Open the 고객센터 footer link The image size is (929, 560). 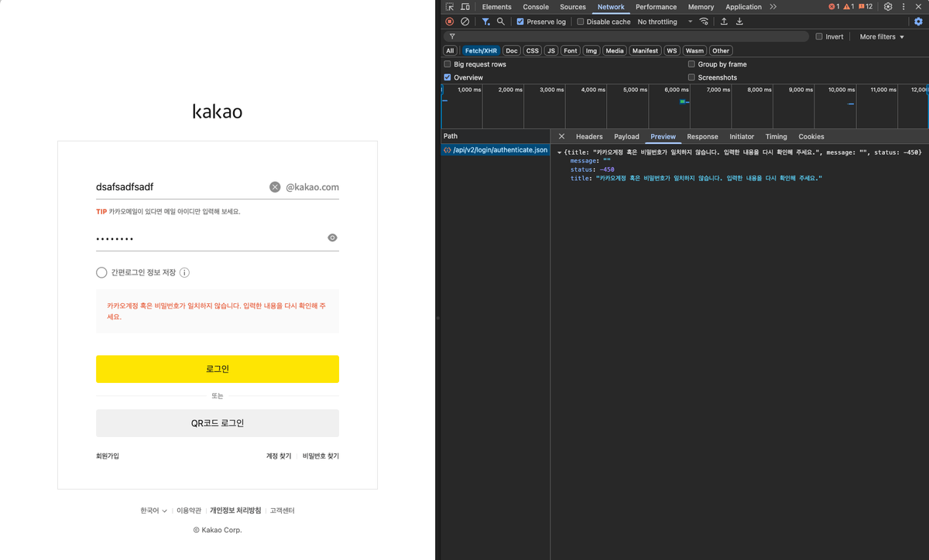click(x=282, y=510)
